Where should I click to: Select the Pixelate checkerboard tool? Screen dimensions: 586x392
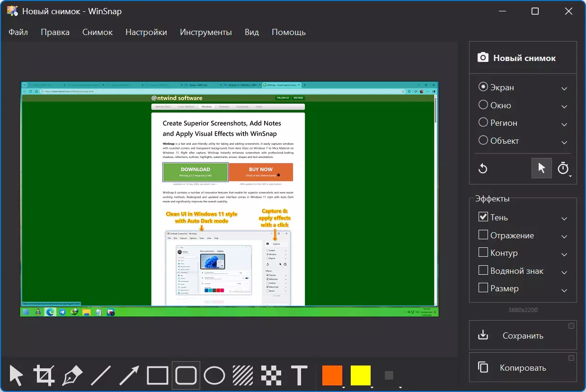tap(271, 375)
